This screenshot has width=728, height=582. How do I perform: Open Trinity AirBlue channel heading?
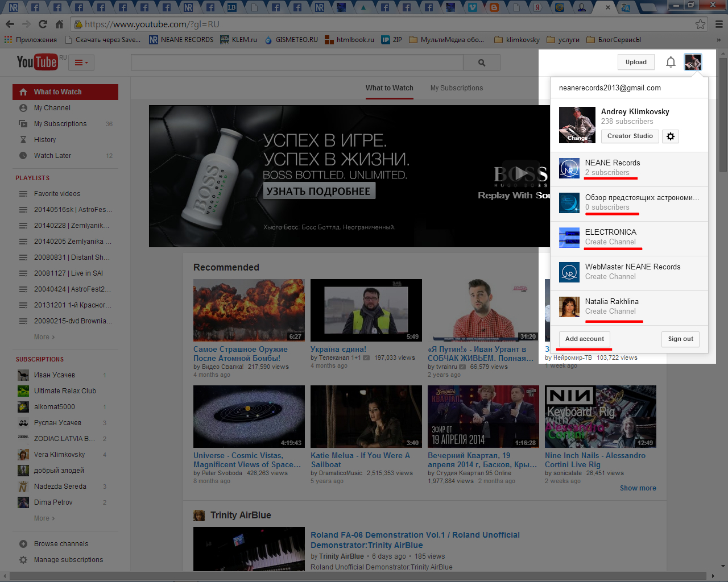(241, 516)
